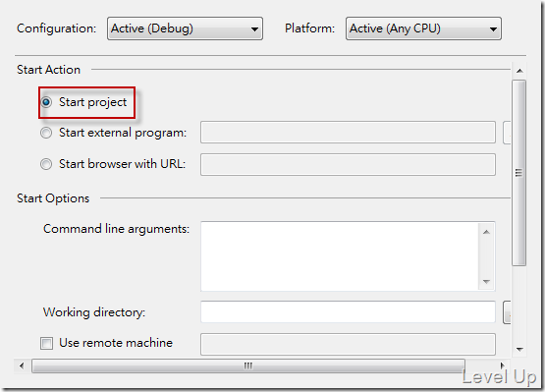Click the Start Action section label
Image resolution: width=545 pixels, height=392 pixels.
[x=49, y=70]
